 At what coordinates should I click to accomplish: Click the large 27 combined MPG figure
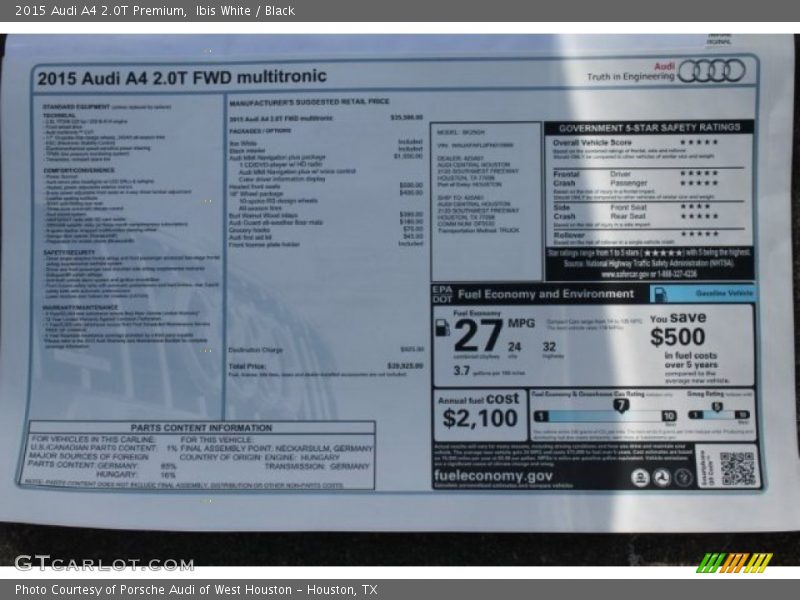(x=478, y=336)
